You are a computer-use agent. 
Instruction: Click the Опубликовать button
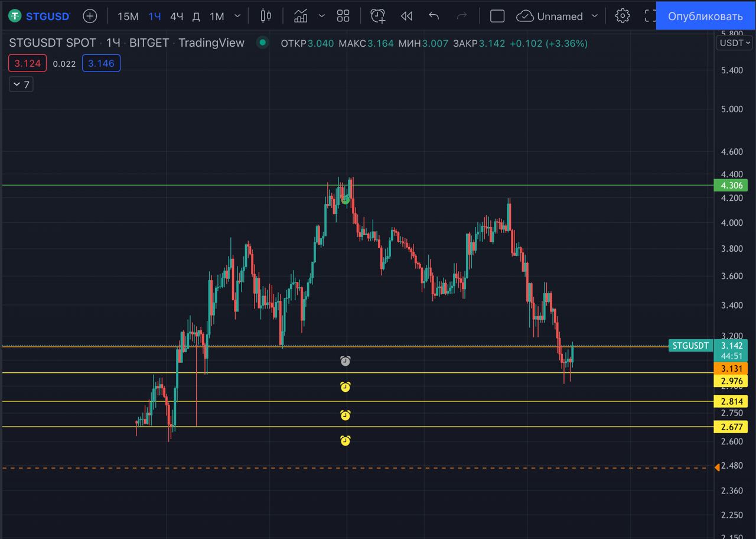[705, 16]
